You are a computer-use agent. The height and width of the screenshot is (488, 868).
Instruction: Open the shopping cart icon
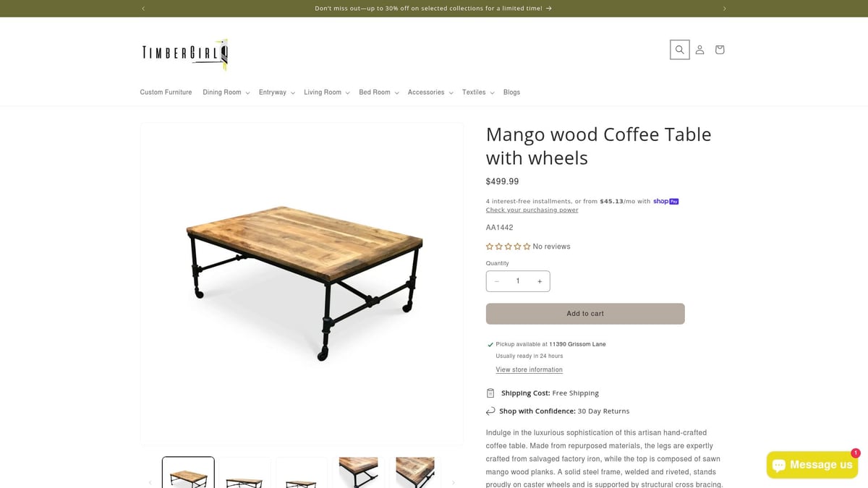pyautogui.click(x=719, y=50)
